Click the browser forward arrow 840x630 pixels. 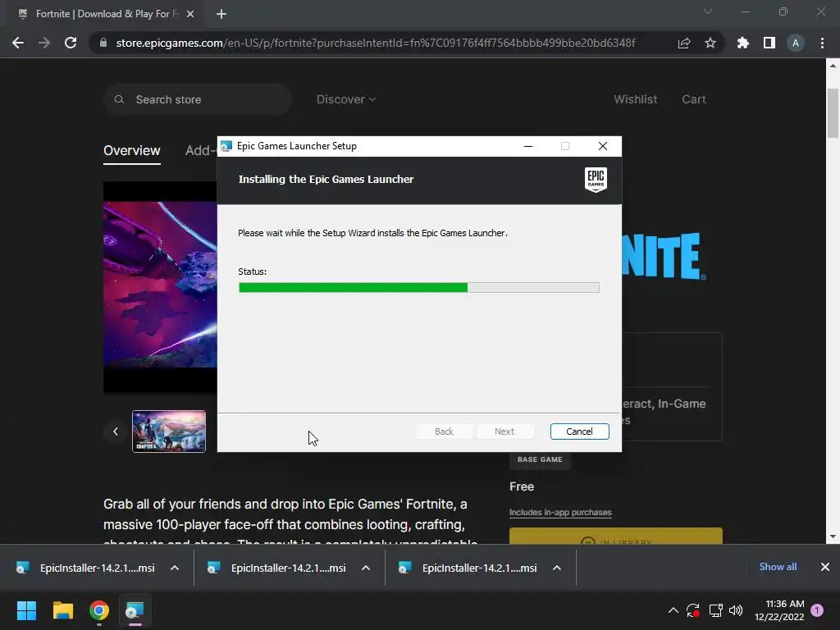pos(44,43)
